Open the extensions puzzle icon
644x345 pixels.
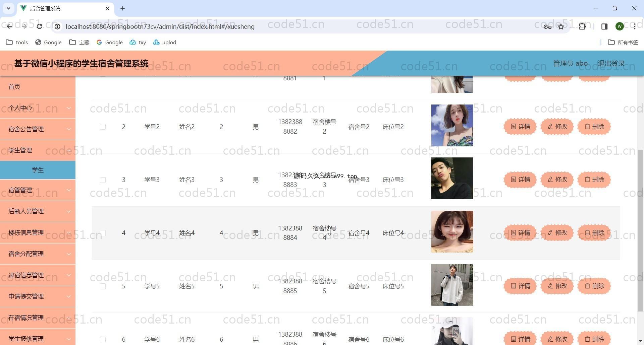pyautogui.click(x=582, y=26)
